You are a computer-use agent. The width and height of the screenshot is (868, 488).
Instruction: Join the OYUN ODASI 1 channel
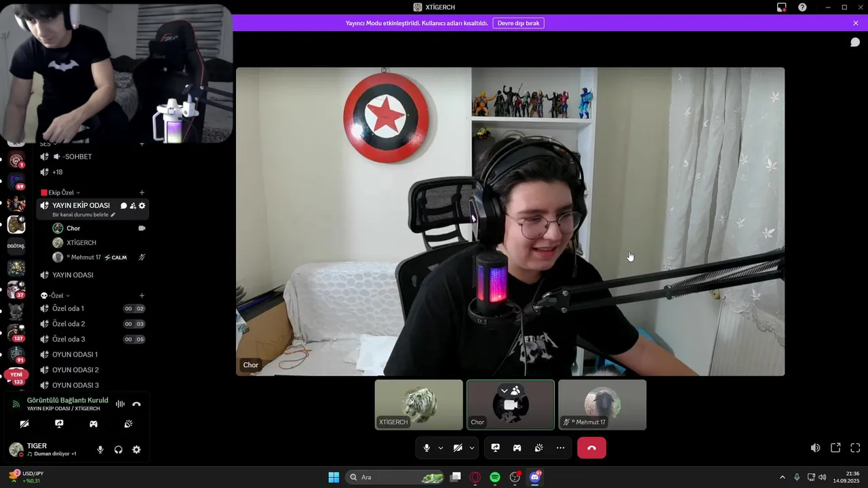(92, 354)
